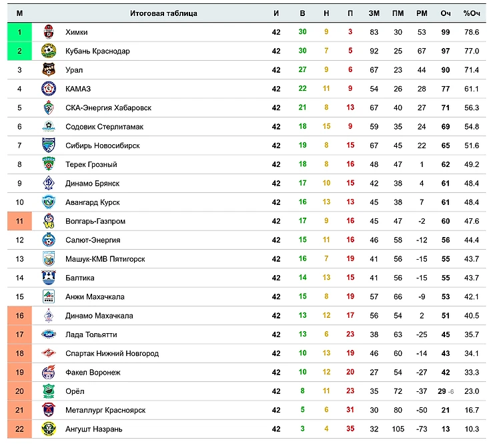This screenshot has width=487, height=448.
Task: Click the Химки club logo
Action: 49,32
